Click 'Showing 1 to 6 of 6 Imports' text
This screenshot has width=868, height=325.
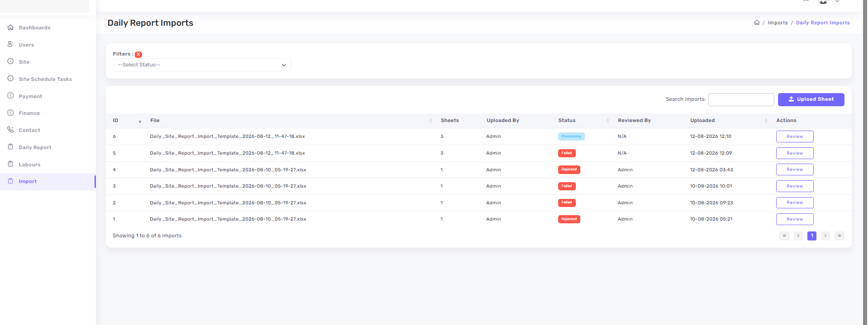coord(147,236)
